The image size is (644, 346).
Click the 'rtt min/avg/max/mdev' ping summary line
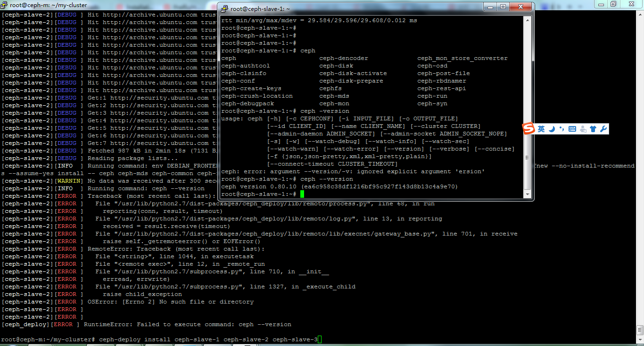[x=319, y=20]
